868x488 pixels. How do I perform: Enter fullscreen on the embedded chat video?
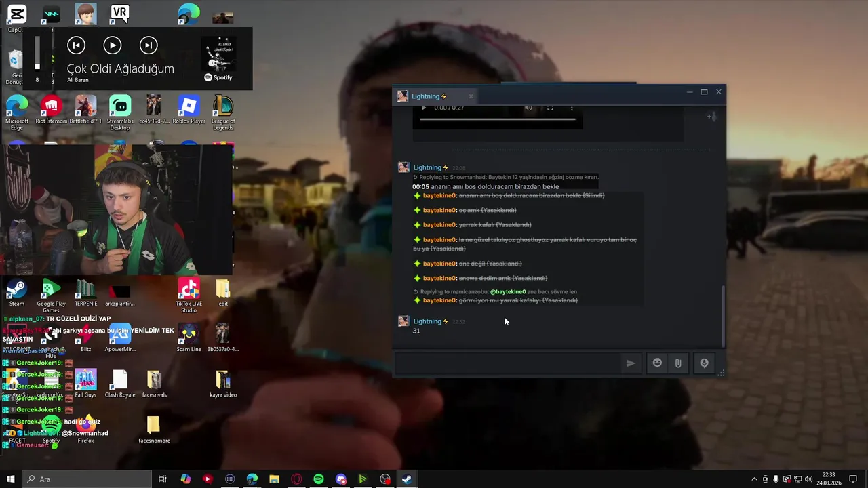pyautogui.click(x=550, y=108)
